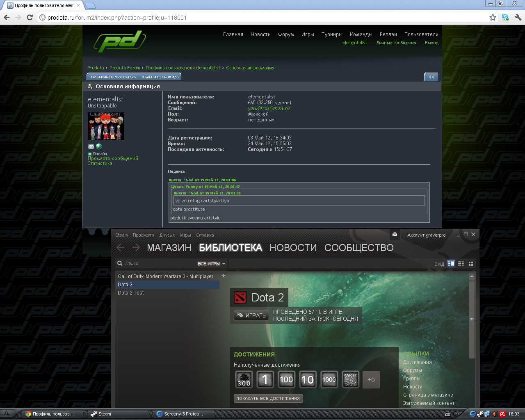Open Просмотр menu in Steam
The width and height of the screenshot is (525, 420).
pos(144,235)
